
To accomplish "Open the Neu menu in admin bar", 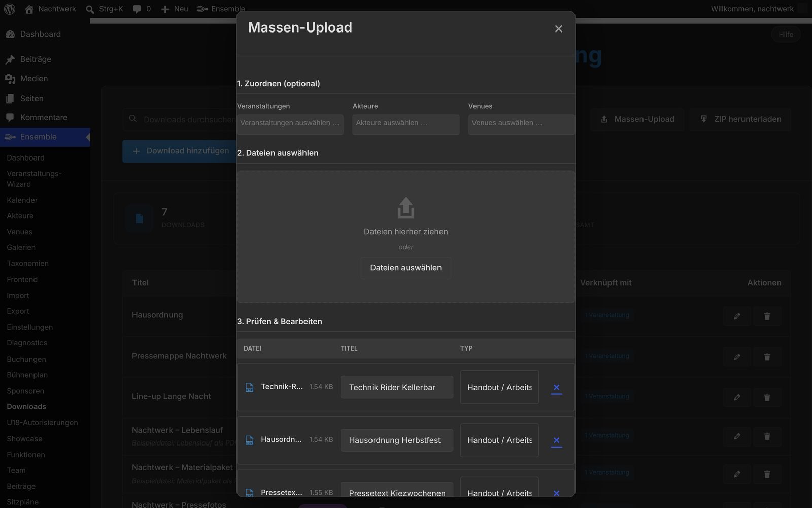I will coord(175,9).
